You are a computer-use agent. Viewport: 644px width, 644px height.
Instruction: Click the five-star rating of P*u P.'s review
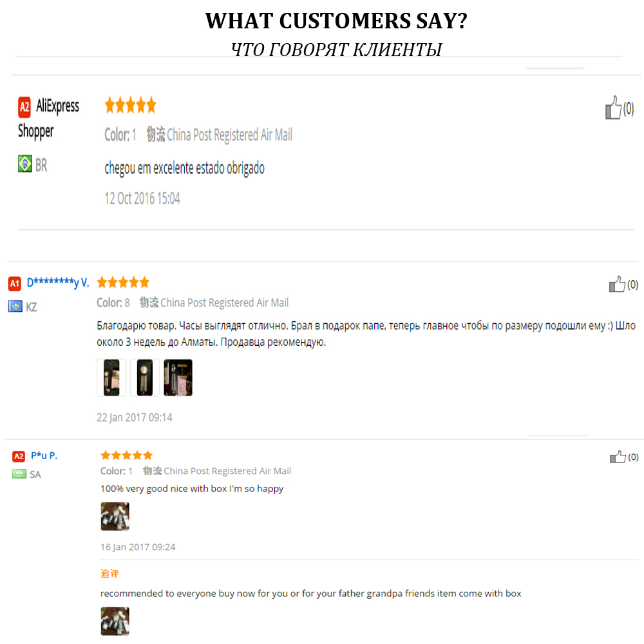point(126,455)
